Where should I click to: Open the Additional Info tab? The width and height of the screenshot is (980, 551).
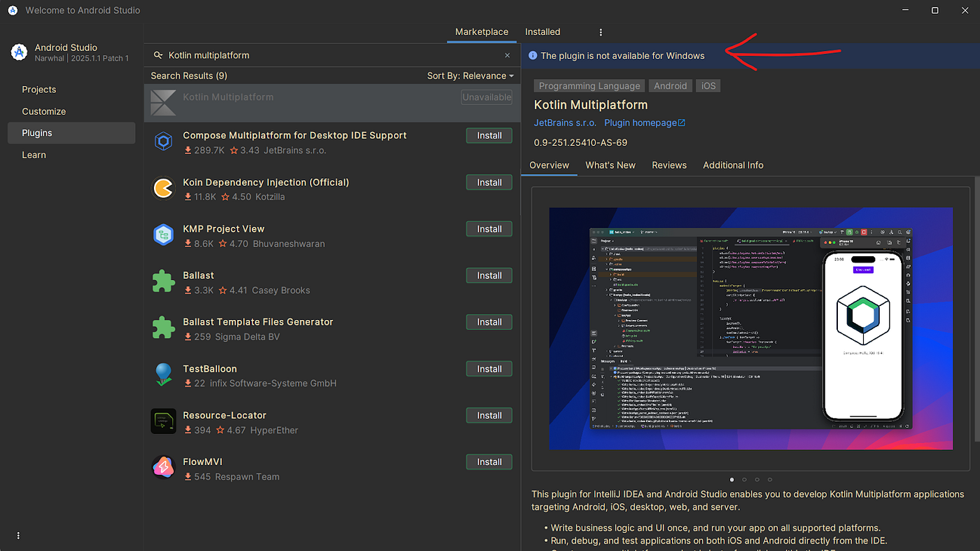tap(733, 165)
